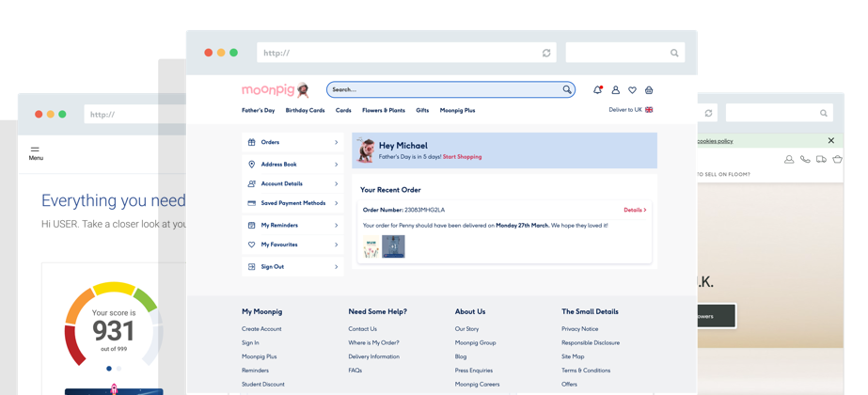This screenshot has height=395, width=868.
Task: Open the Blog footer link
Action: tap(461, 356)
